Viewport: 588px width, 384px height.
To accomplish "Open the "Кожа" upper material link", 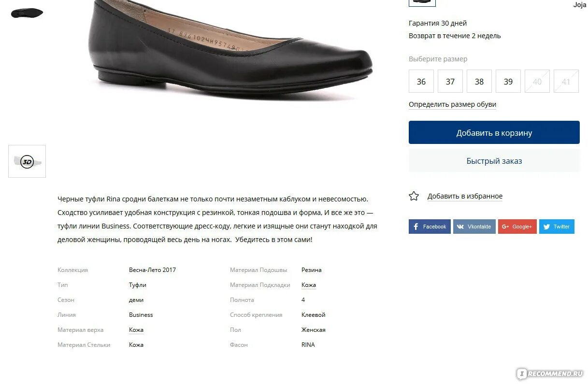I will click(136, 330).
